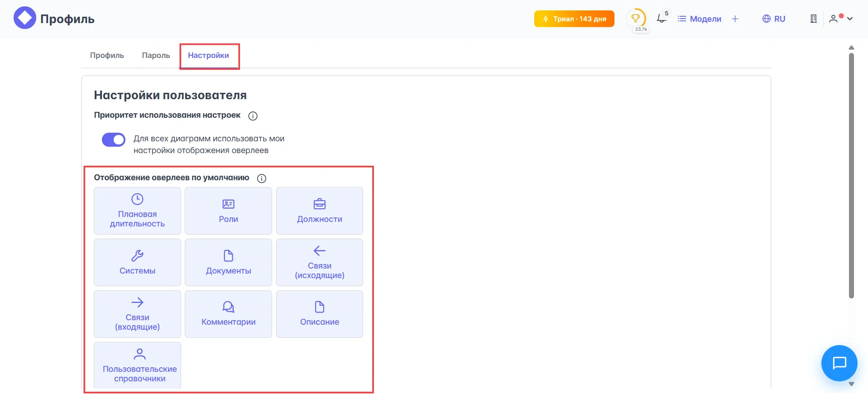Viewport: 868px width, 394px height.
Task: Select the Комментарии overlay tile
Action: (x=228, y=314)
